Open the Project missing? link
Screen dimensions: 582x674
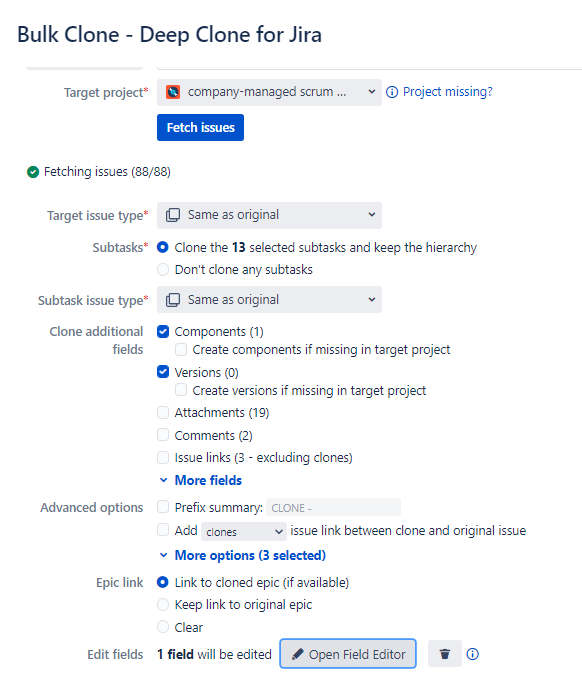coord(447,92)
